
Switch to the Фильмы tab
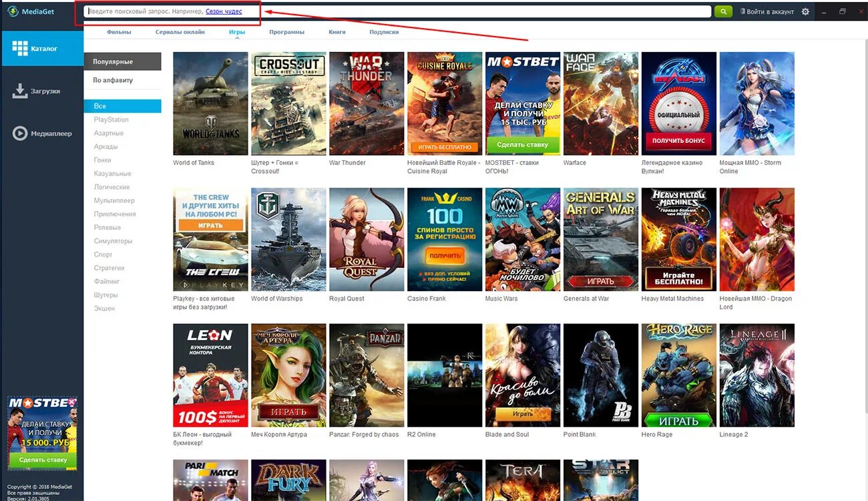119,32
